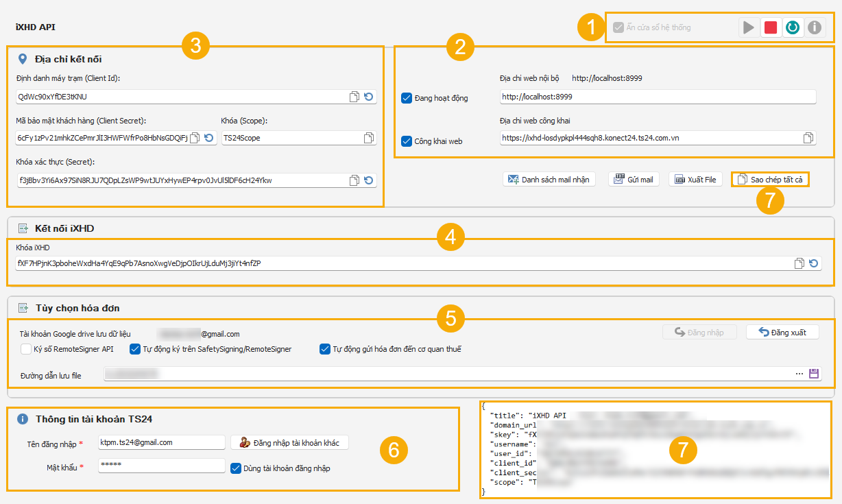
Task: Click the Đăng xuất button
Action: [x=782, y=332]
